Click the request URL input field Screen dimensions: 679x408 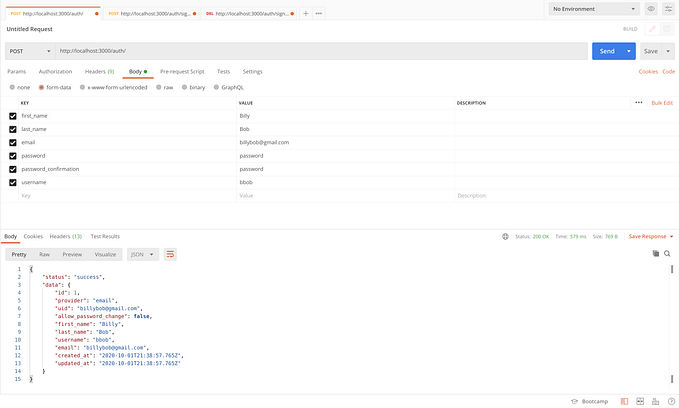[321, 51]
